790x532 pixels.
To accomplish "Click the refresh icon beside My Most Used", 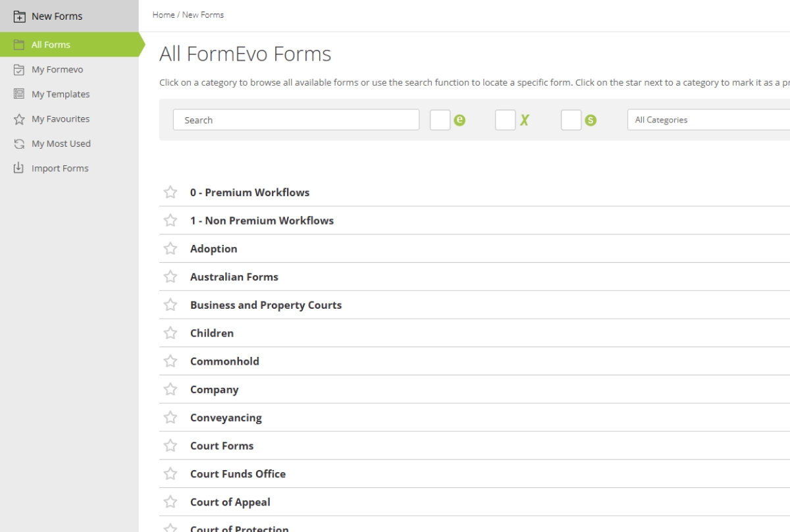I will click(x=20, y=144).
